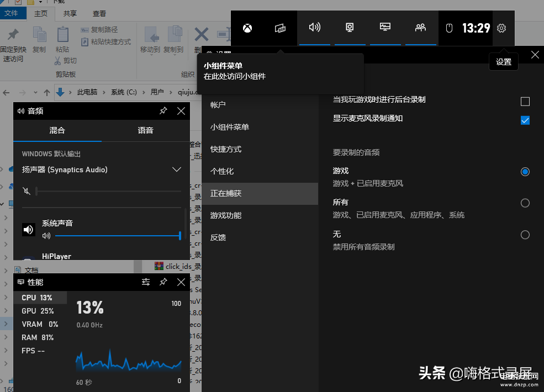This screenshot has height=392, width=544.
Task: Select FPS -- metric in performance widget
Action: 40,351
